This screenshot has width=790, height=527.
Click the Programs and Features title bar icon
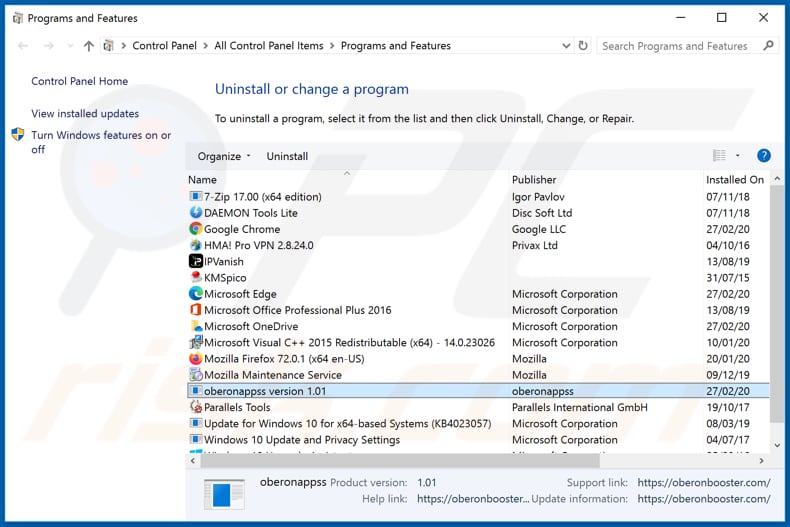coord(18,18)
